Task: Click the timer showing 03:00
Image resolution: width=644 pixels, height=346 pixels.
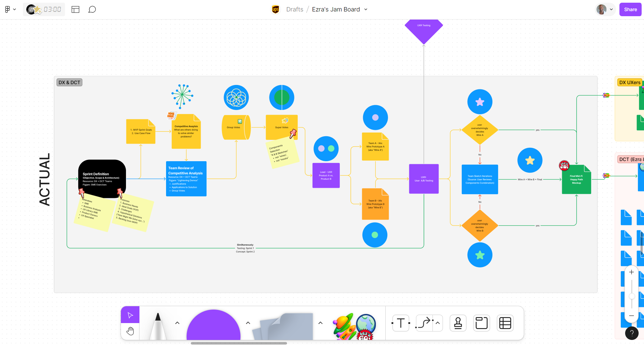Action: tap(52, 9)
